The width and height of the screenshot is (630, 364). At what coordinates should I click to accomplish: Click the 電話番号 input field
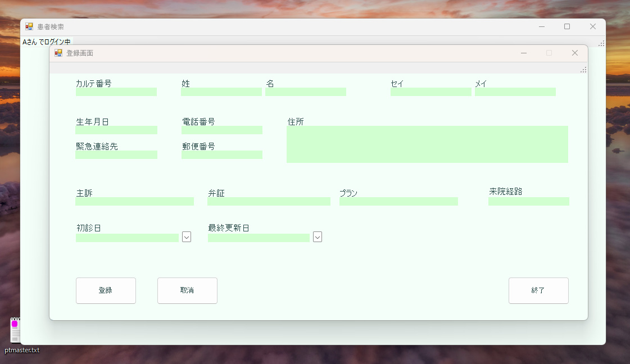pyautogui.click(x=221, y=130)
